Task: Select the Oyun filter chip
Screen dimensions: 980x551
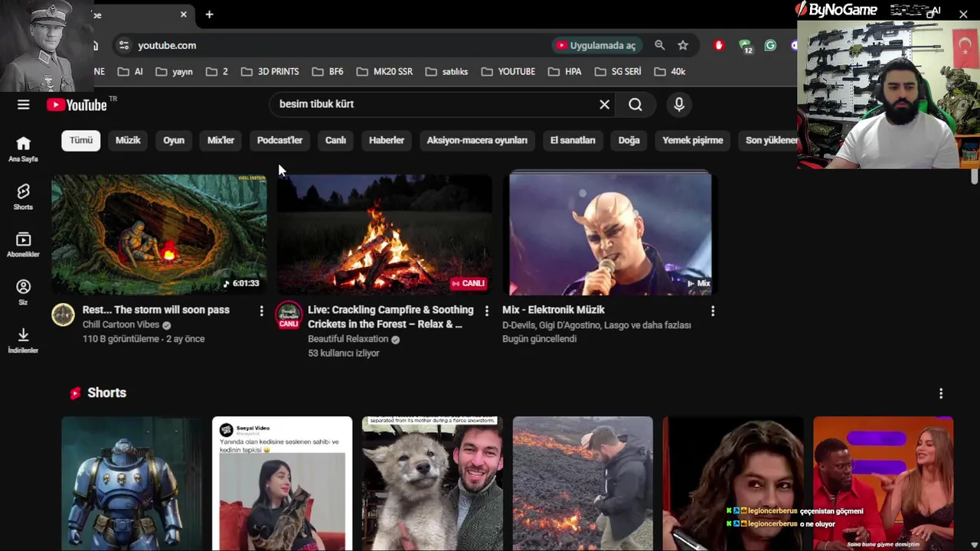Action: point(174,140)
